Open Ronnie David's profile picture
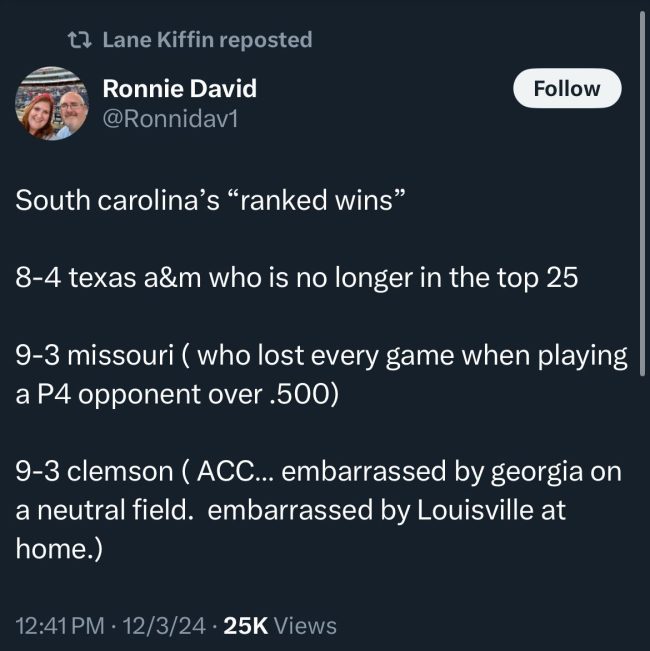The height and width of the screenshot is (651, 650). (x=50, y=104)
